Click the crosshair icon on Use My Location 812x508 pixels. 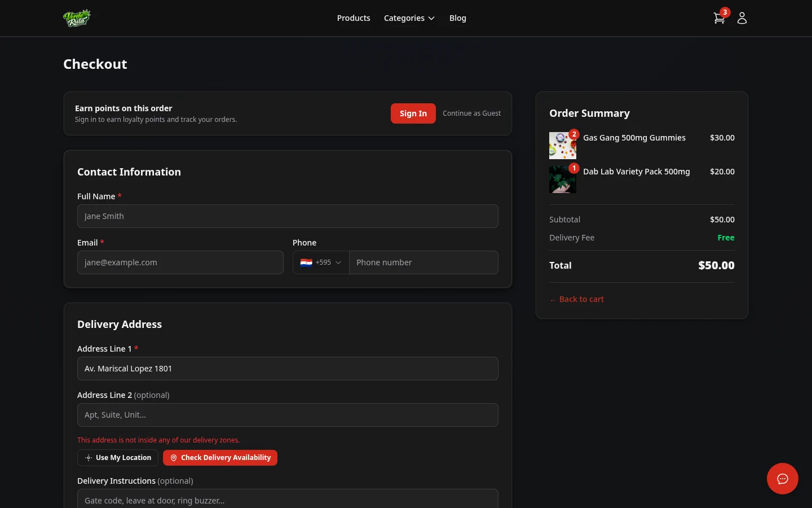coord(89,458)
